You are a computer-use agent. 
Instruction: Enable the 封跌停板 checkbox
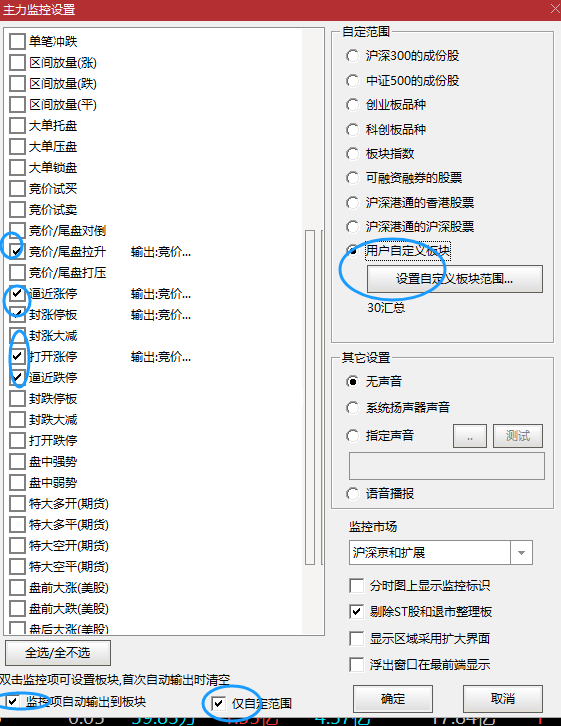coord(17,399)
